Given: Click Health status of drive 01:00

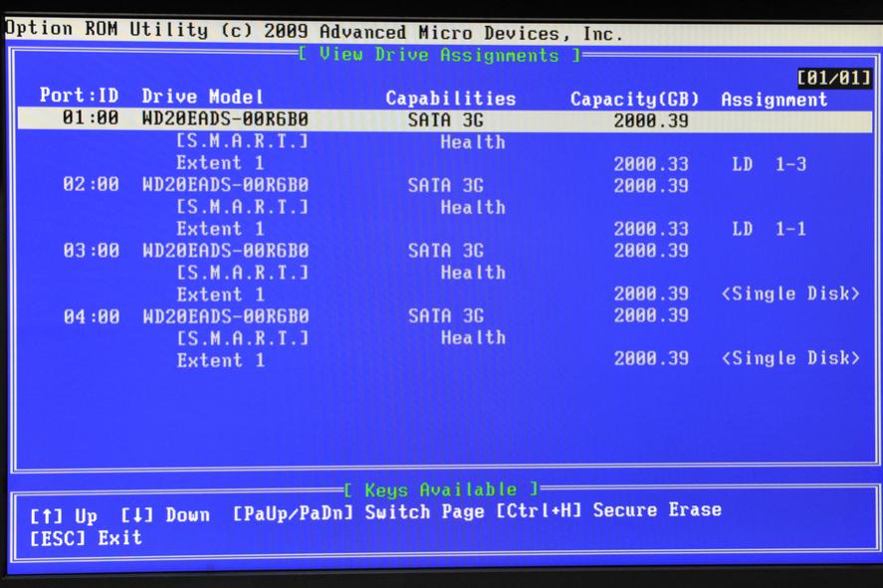Looking at the screenshot, I should click(473, 142).
